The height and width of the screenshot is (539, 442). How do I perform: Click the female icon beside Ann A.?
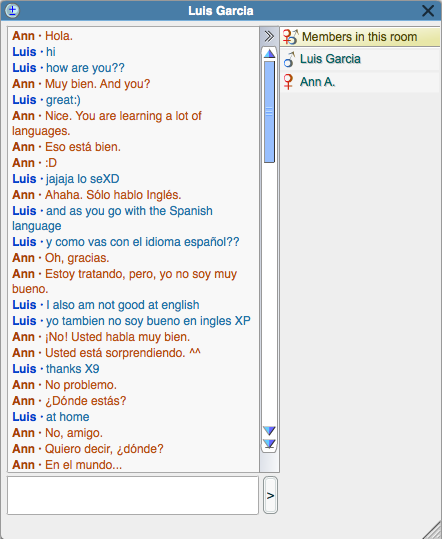click(x=288, y=82)
